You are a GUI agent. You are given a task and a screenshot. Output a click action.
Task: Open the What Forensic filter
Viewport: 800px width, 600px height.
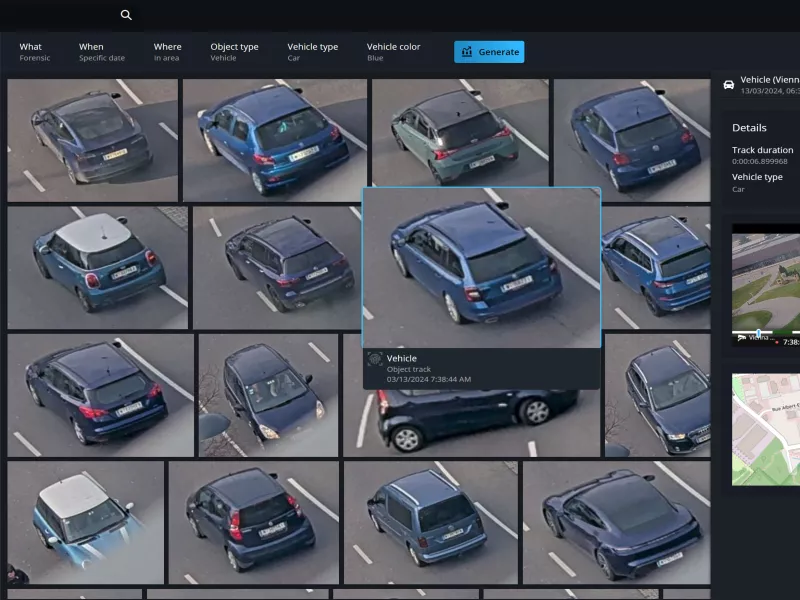point(35,52)
